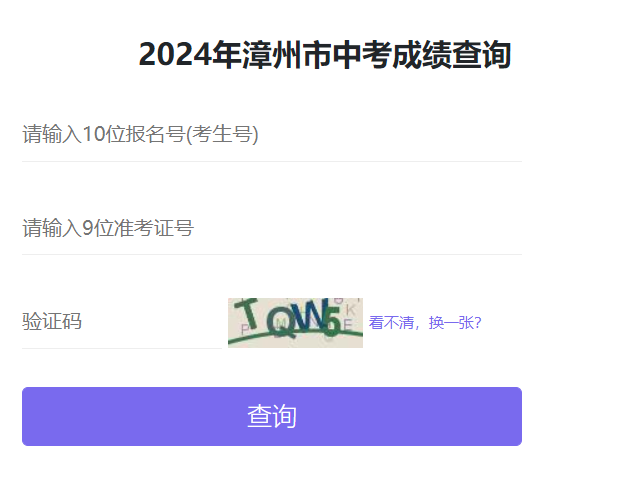
Task: Click the 10-digit registration number input field
Action: pyautogui.click(x=271, y=135)
